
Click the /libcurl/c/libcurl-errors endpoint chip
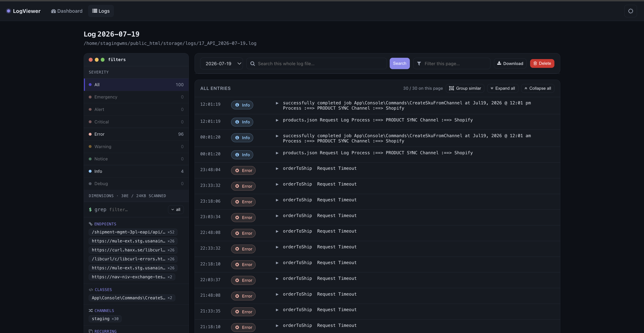(x=133, y=259)
